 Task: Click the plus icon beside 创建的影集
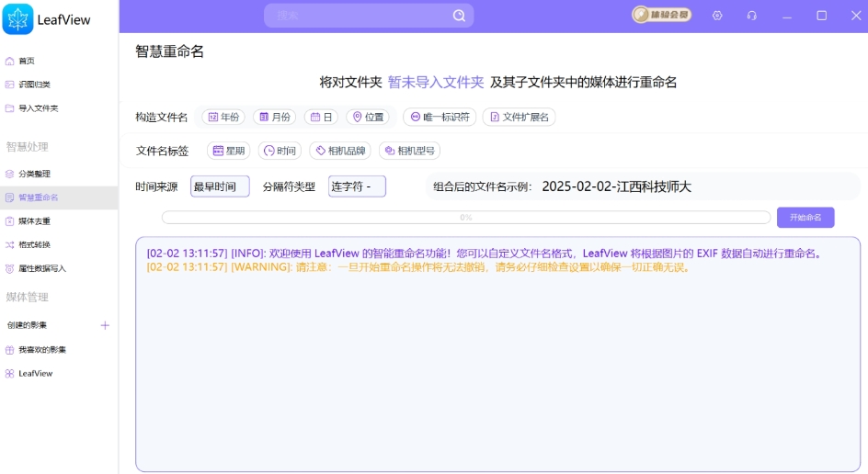[105, 325]
